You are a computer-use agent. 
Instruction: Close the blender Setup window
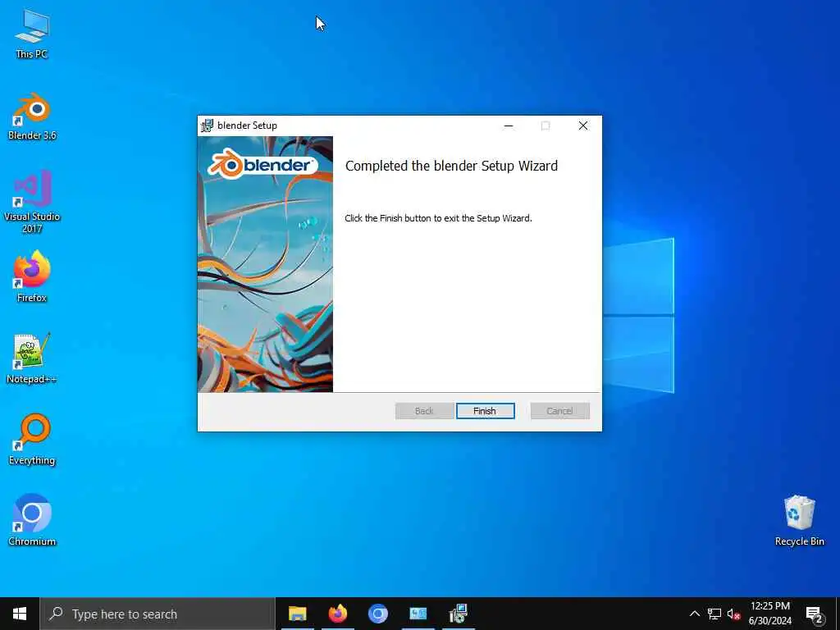(583, 126)
